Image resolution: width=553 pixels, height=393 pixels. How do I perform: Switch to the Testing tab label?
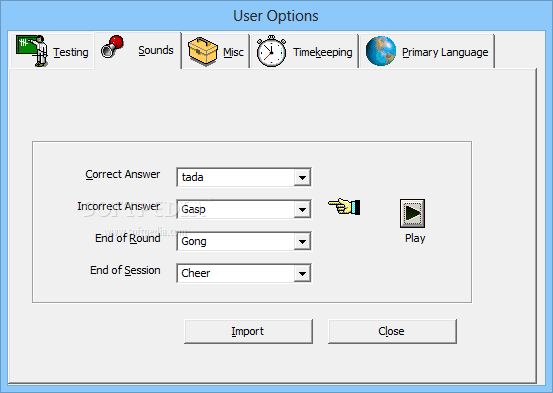[71, 52]
